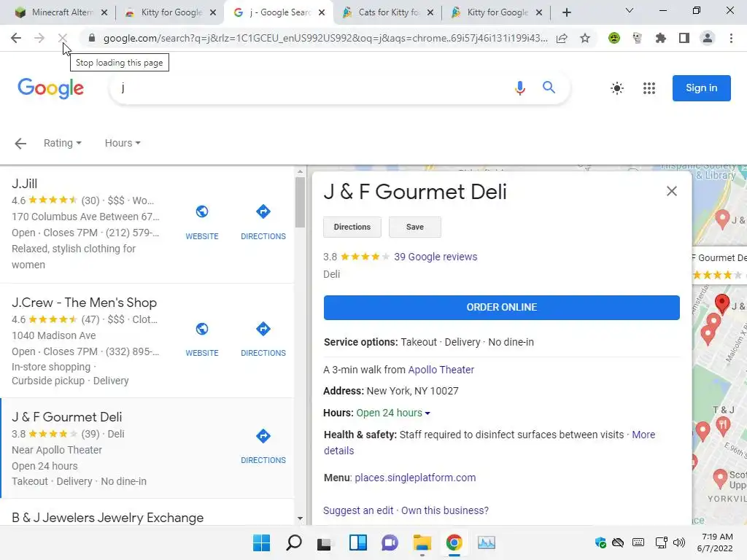
Task: Open volume control in system tray
Action: pos(679,542)
